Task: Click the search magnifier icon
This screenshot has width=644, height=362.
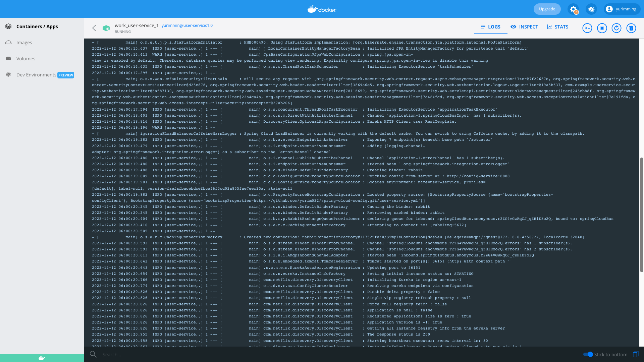Action: point(93,354)
